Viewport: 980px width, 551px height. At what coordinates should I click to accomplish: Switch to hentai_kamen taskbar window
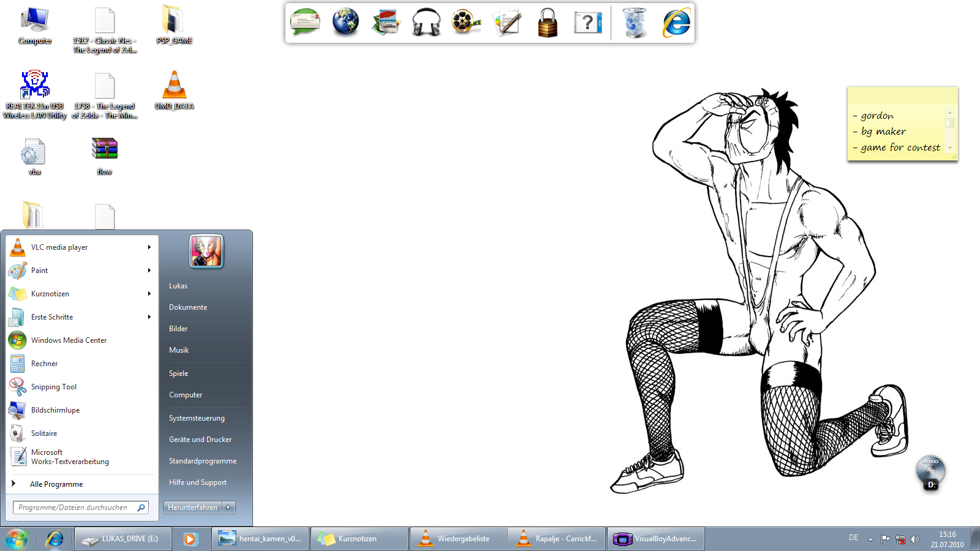(x=260, y=539)
